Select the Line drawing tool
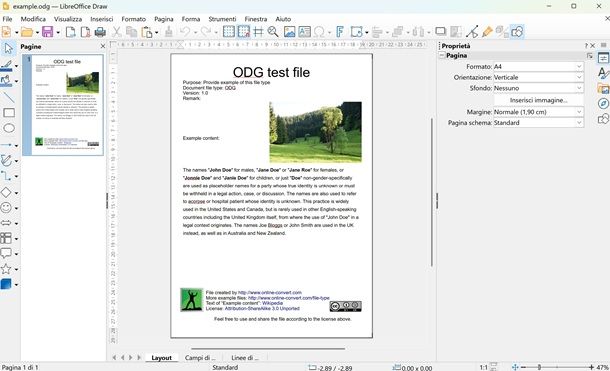The image size is (610, 371). pos(9,97)
